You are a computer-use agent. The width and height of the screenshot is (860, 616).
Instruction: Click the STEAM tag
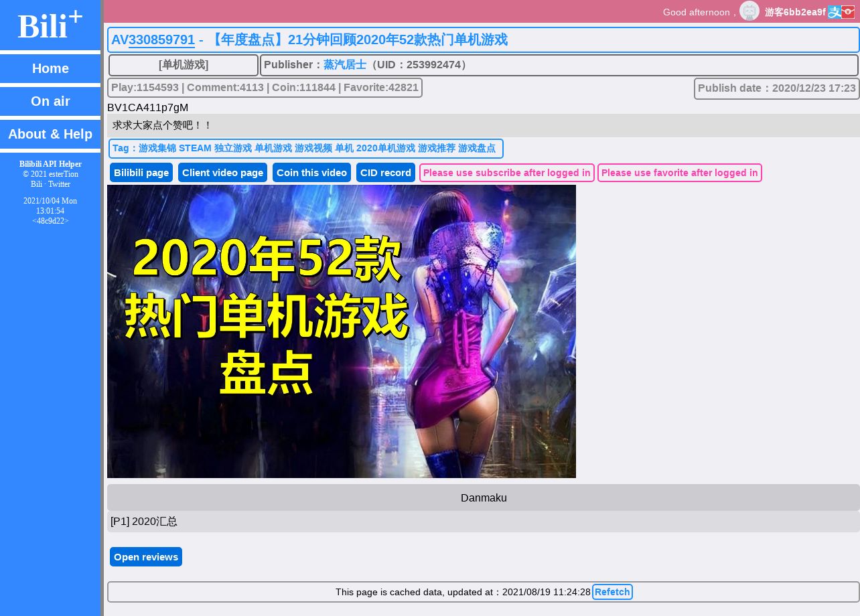coord(195,148)
